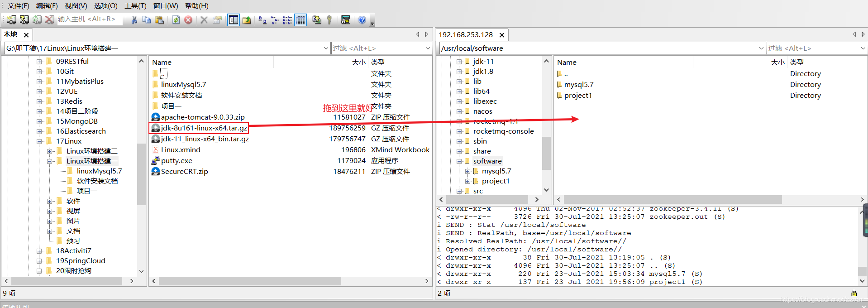Switch to small icons view
Viewport: 868px width, 308px height.
(x=275, y=20)
